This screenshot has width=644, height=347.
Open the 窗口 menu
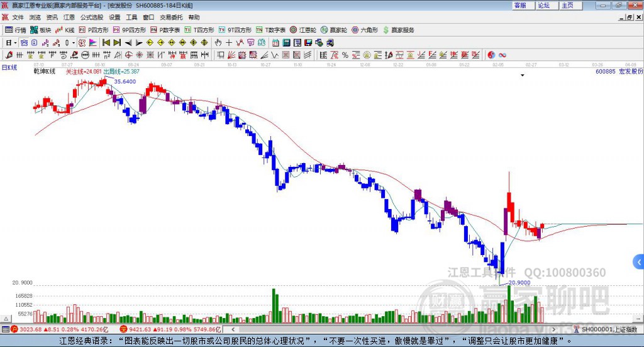pos(148,17)
